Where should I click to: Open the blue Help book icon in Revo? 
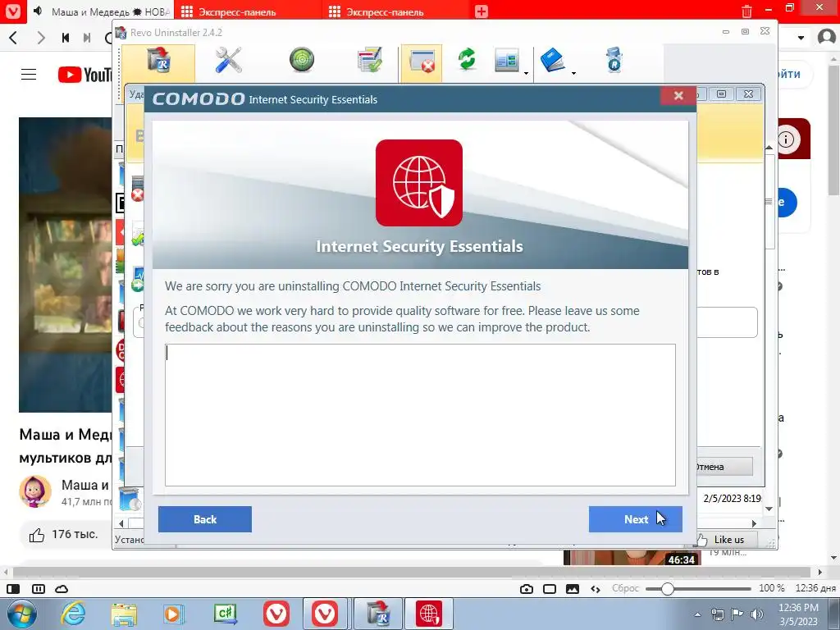(x=553, y=59)
